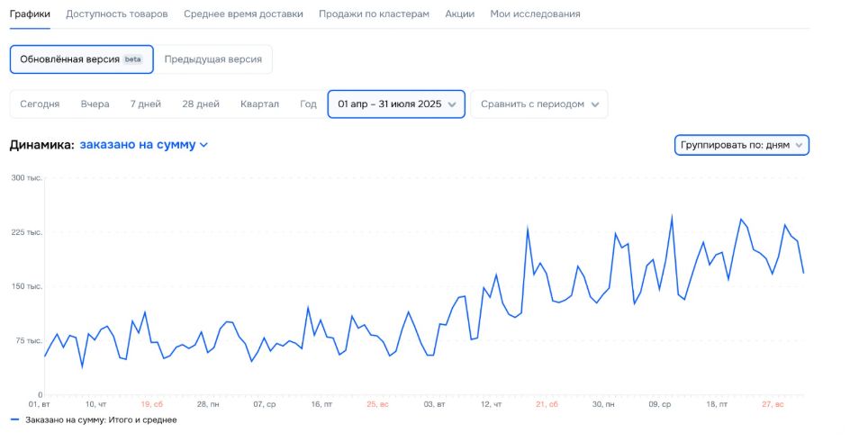The height and width of the screenshot is (442, 868).
Task: Choose the 7 дней range
Action: 145,104
